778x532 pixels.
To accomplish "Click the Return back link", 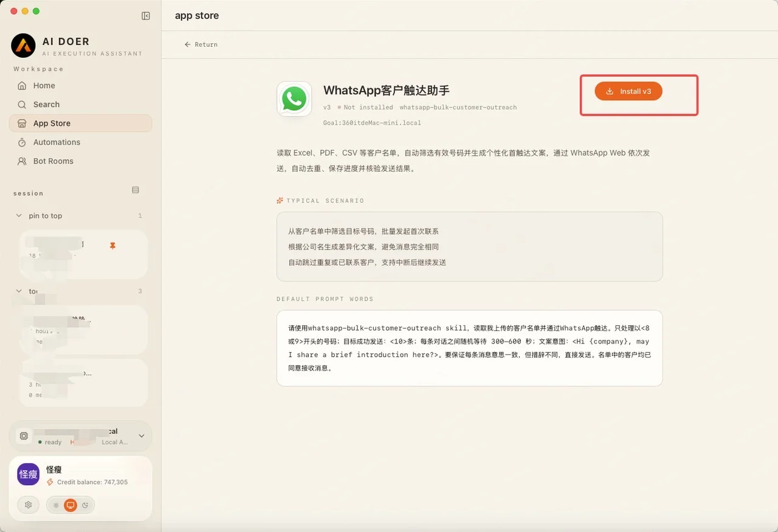I will coord(201,44).
